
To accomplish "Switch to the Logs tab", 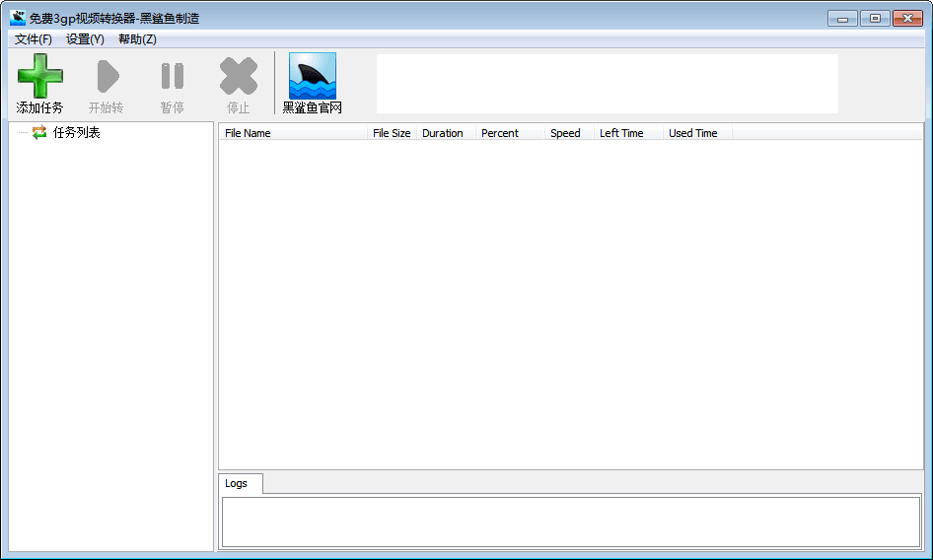I will 240,483.
